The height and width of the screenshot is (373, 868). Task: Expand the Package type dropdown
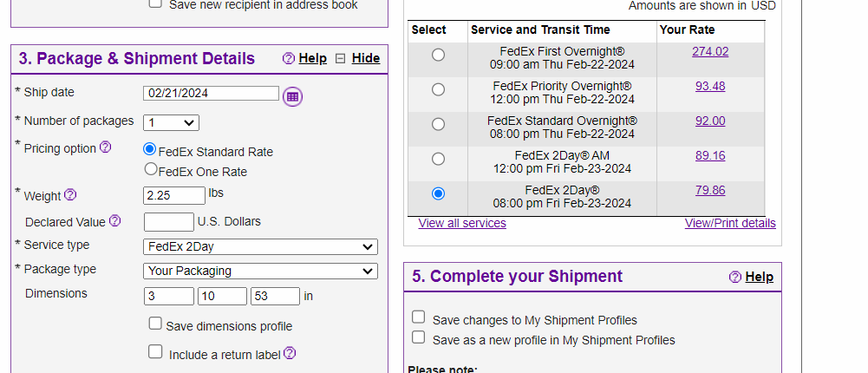click(260, 272)
